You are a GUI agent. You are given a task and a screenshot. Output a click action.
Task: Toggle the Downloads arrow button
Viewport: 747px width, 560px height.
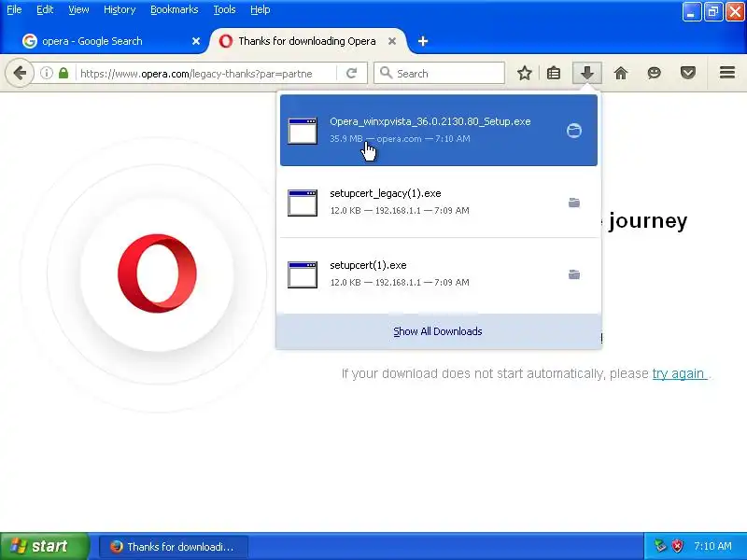pos(587,73)
